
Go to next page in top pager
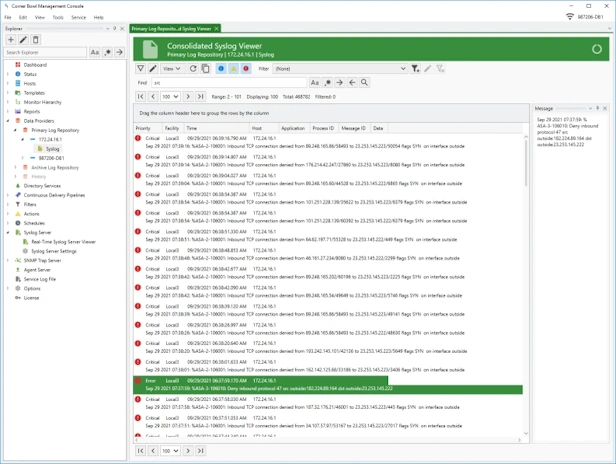pos(188,96)
